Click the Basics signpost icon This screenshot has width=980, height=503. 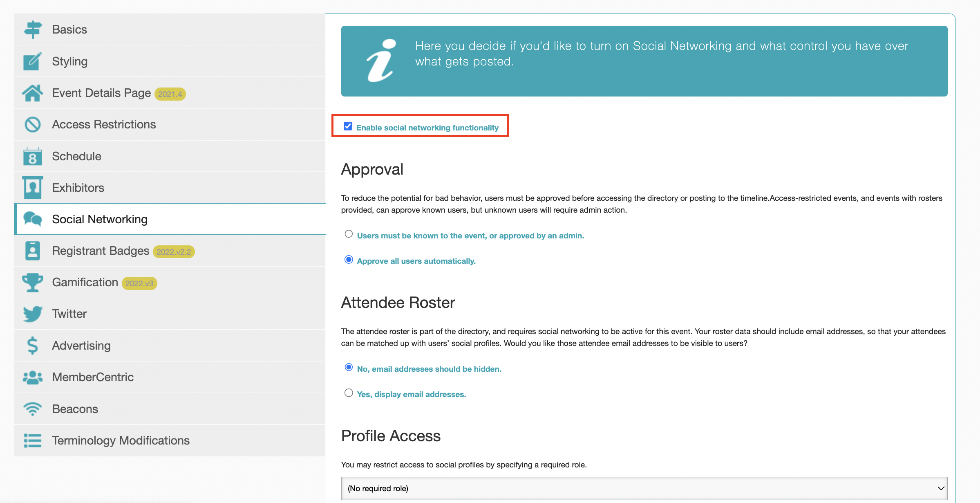coord(33,29)
